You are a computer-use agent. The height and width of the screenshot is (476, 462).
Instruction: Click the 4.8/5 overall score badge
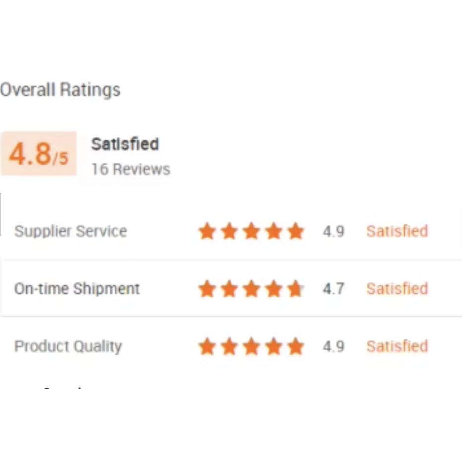click(39, 154)
